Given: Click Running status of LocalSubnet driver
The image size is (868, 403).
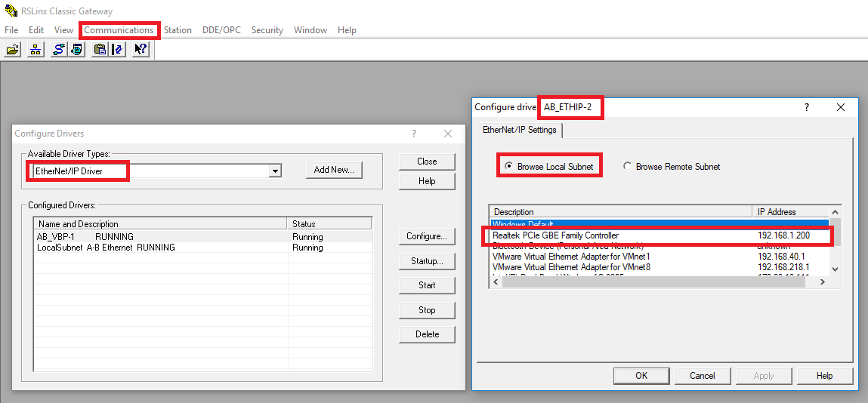Looking at the screenshot, I should (307, 248).
